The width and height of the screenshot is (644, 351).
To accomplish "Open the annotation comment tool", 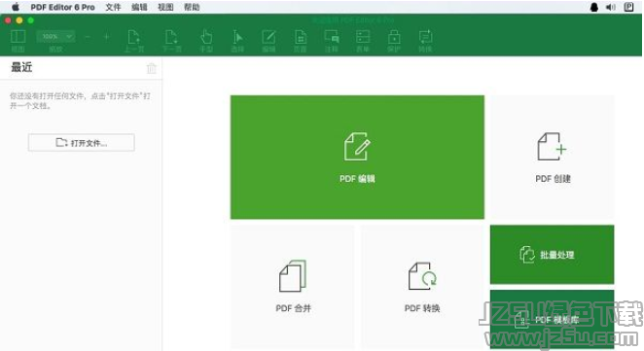I will click(x=332, y=37).
